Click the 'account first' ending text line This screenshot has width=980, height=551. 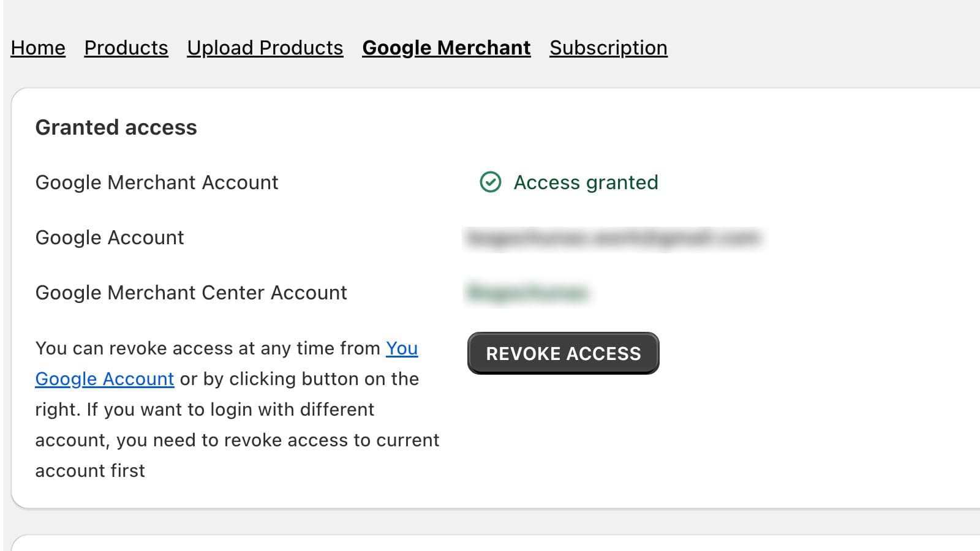(x=90, y=471)
